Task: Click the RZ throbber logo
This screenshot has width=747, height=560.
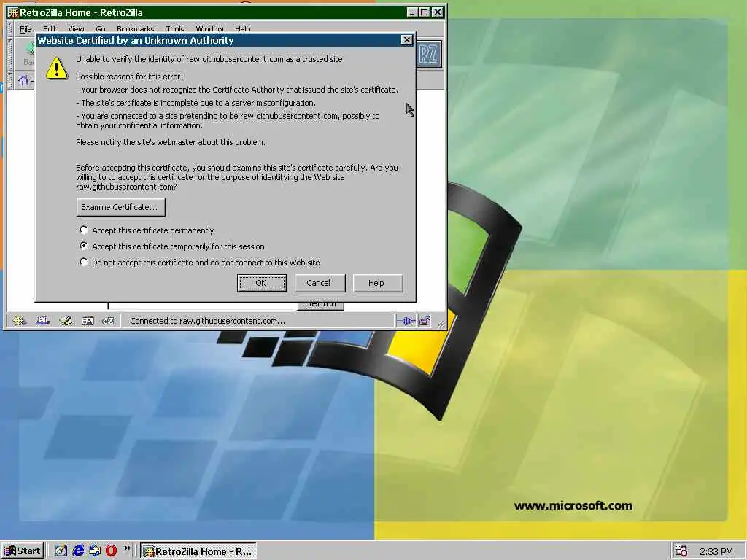Action: [428, 54]
